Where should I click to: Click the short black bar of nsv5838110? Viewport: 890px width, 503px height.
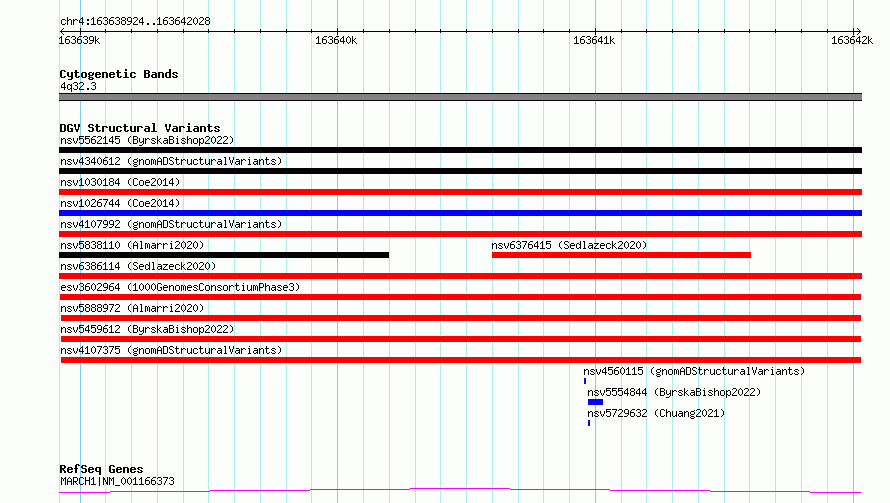click(224, 255)
